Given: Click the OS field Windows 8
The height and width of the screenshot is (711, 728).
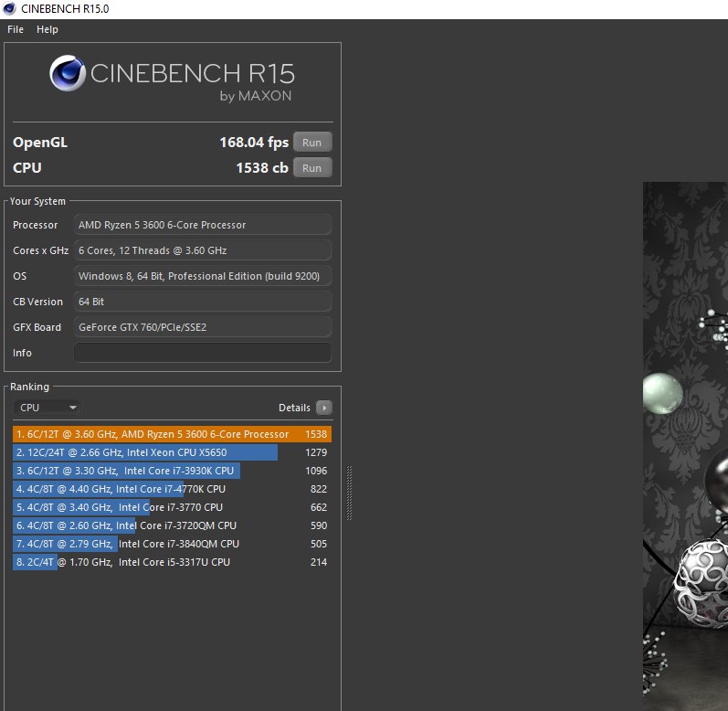Looking at the screenshot, I should pos(203,276).
